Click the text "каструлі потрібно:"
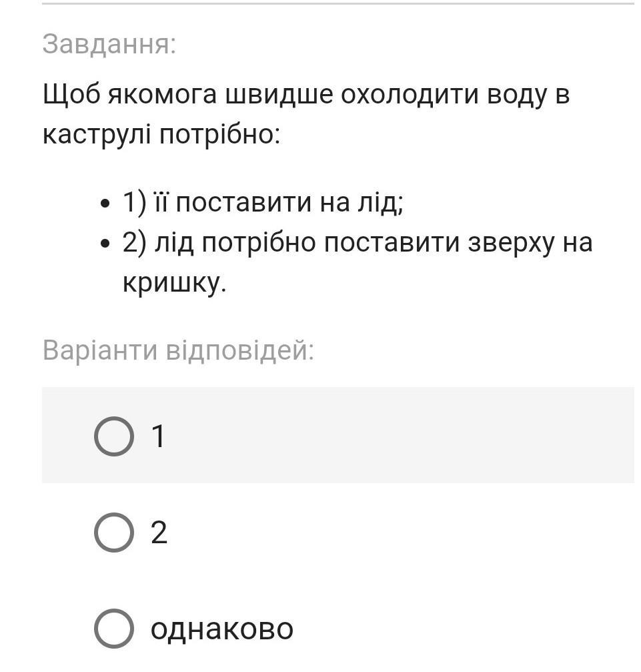Screen dimensions: 641x672 click(161, 135)
